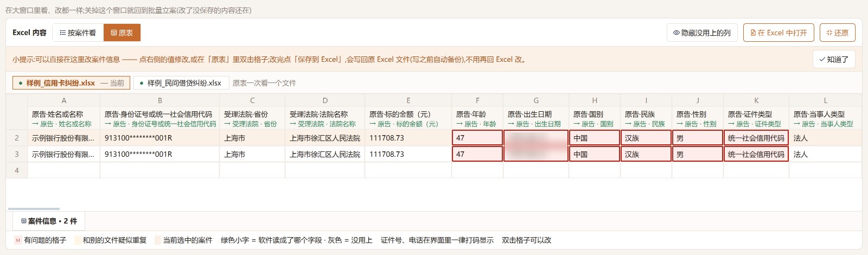Image resolution: width=868 pixels, height=255 pixels.
Task: Click 隐藏没用上的列 button
Action: click(702, 33)
